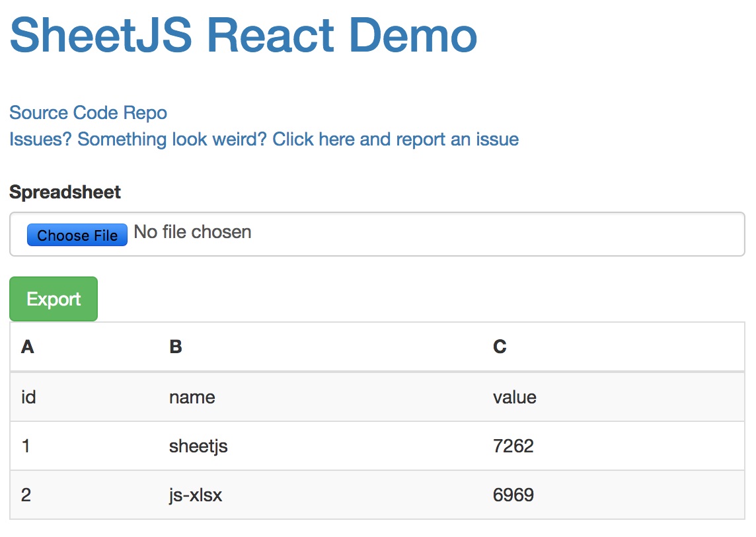Click the cell containing name
The width and height of the screenshot is (756, 537).
click(192, 397)
